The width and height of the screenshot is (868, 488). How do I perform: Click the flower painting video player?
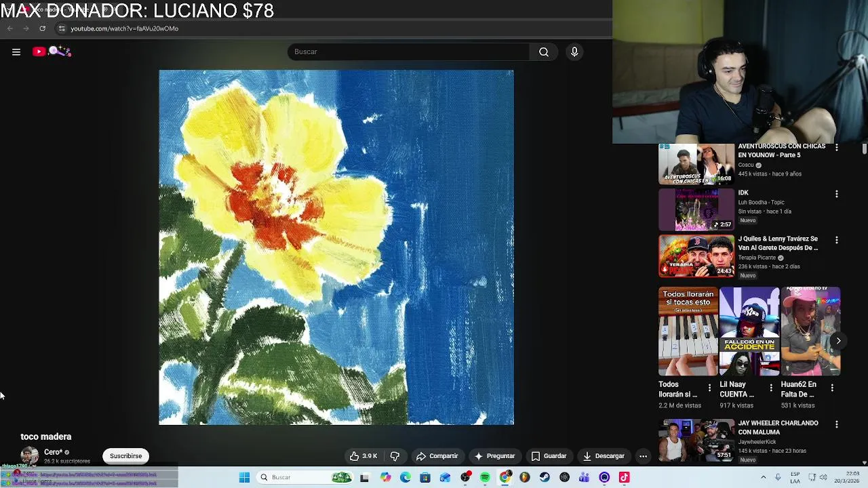pyautogui.click(x=336, y=247)
